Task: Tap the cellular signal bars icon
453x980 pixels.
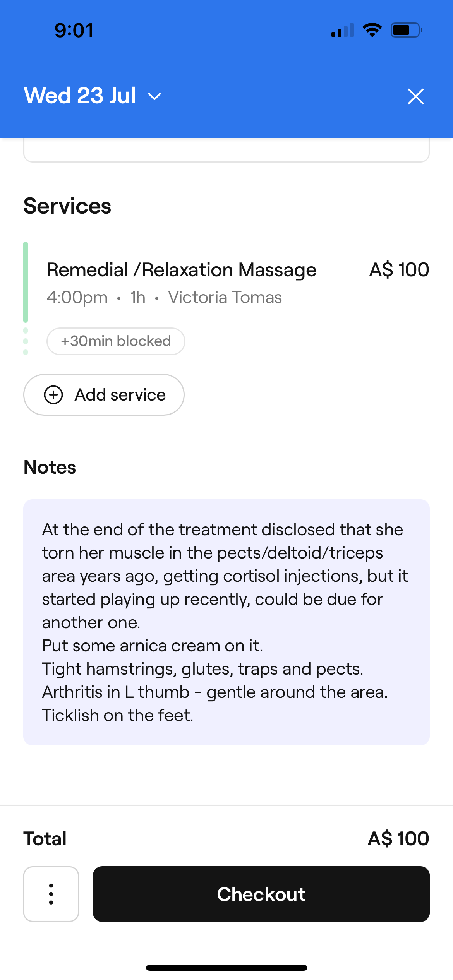Action: tap(343, 30)
